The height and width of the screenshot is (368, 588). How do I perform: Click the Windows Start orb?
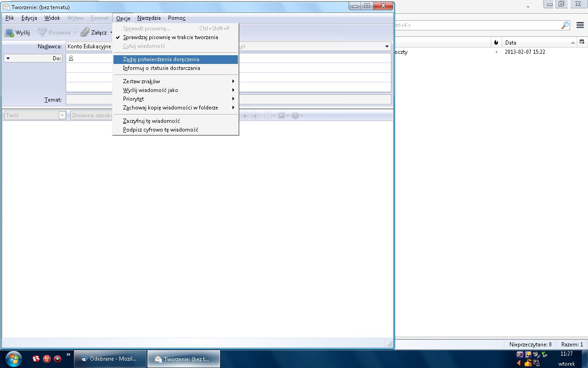12,359
